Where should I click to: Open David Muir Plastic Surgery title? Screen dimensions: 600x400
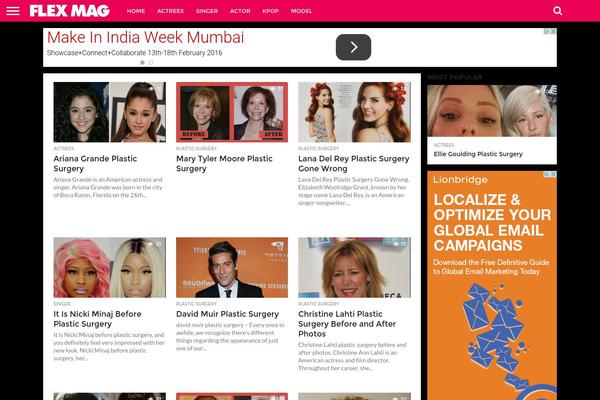pos(227,314)
